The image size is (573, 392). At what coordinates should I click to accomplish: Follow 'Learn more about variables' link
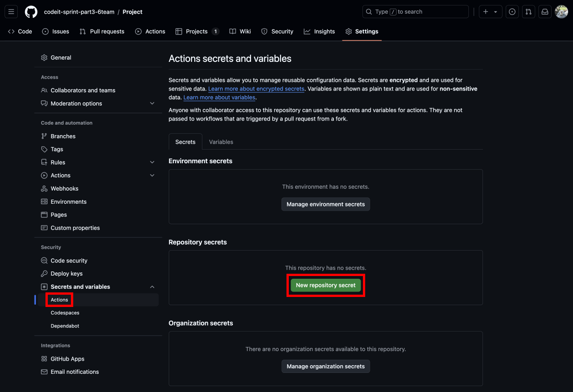[219, 97]
